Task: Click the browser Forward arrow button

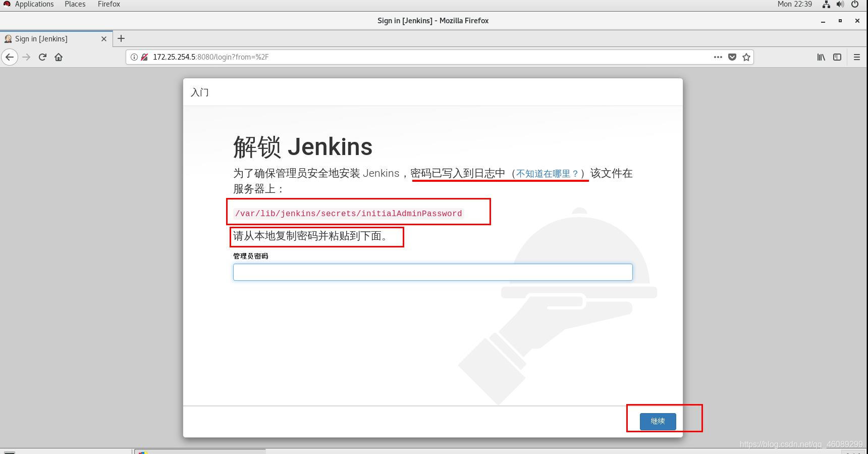Action: click(26, 57)
